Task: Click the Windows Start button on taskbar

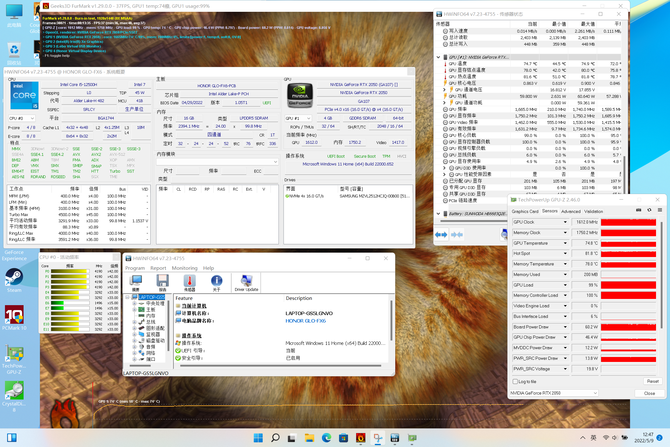Action: point(258,438)
